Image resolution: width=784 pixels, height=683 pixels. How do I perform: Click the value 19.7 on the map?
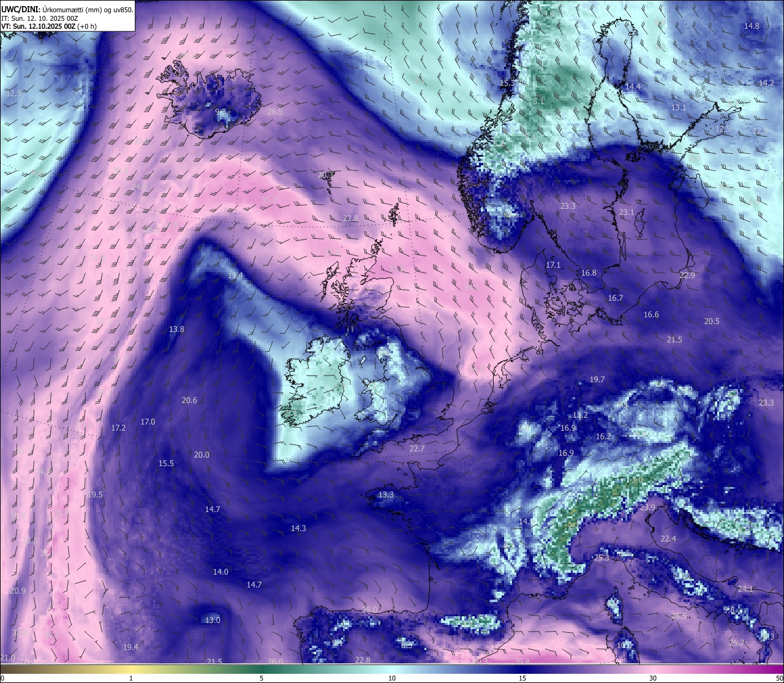(597, 380)
